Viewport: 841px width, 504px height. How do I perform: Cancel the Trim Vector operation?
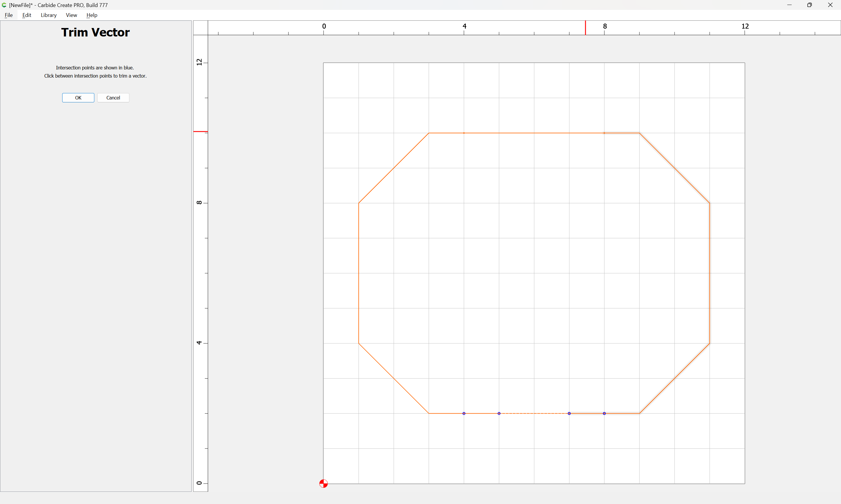point(113,98)
